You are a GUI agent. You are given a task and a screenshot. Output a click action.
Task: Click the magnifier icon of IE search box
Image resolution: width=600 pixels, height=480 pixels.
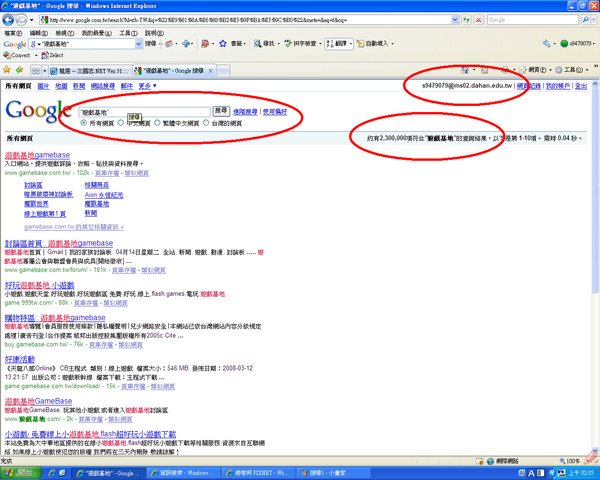[x=585, y=20]
